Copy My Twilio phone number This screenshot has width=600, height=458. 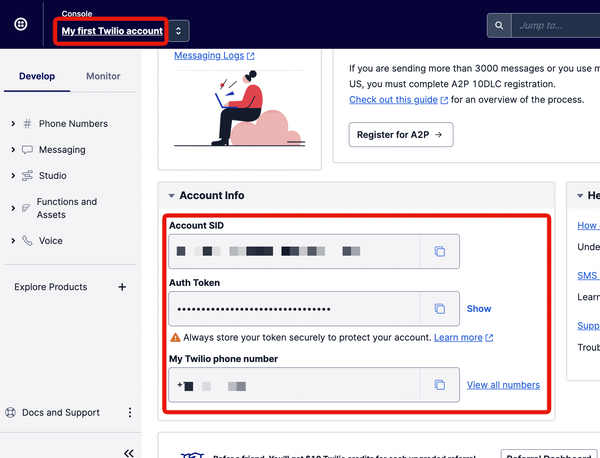[x=439, y=385]
